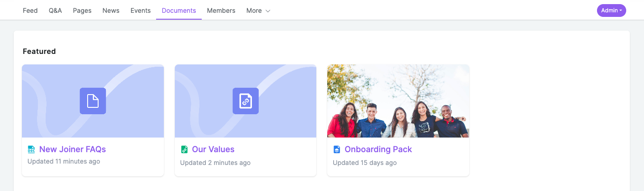Click the green link file icon beside Our Values
Image resolution: width=644 pixels, height=191 pixels.
pyautogui.click(x=184, y=149)
